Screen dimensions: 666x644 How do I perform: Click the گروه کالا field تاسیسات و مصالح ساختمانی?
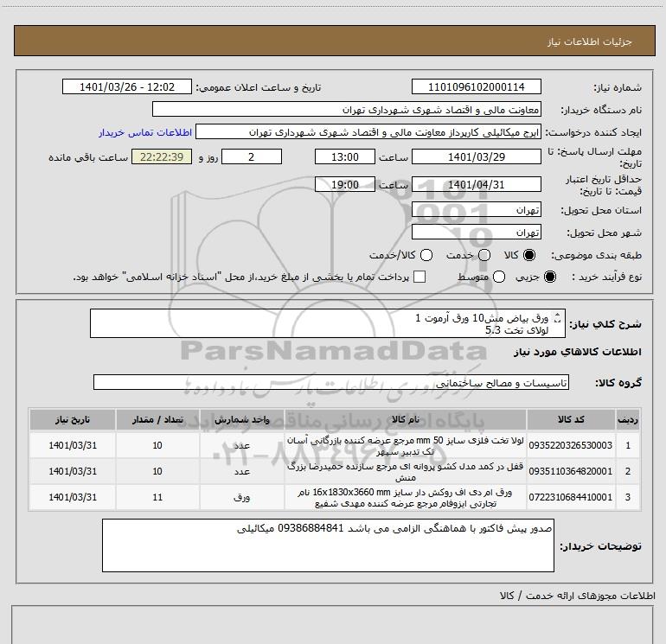tap(331, 382)
